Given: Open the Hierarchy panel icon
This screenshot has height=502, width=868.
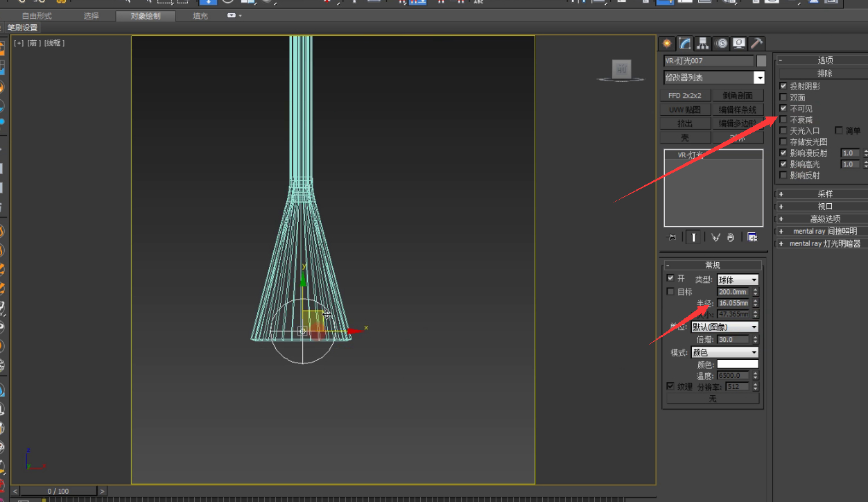Looking at the screenshot, I should [703, 44].
